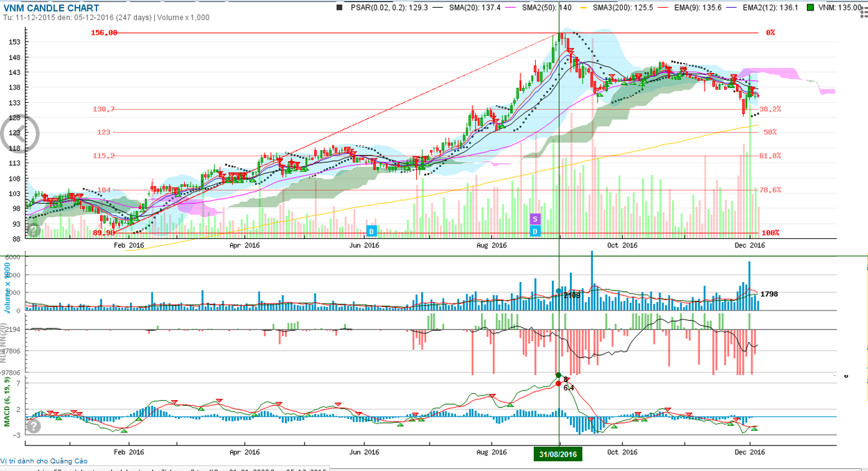Click the 1798 volume value label
The width and height of the screenshot is (868, 471).
(x=769, y=294)
